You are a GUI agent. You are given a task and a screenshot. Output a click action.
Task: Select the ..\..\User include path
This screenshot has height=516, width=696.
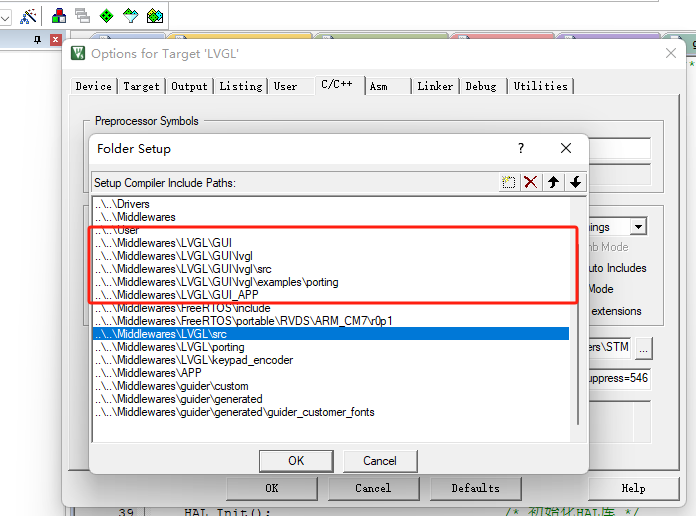331,230
